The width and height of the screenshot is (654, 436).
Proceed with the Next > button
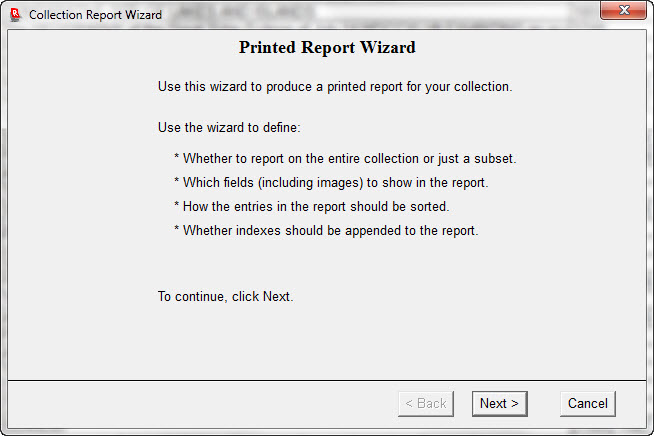click(x=499, y=403)
